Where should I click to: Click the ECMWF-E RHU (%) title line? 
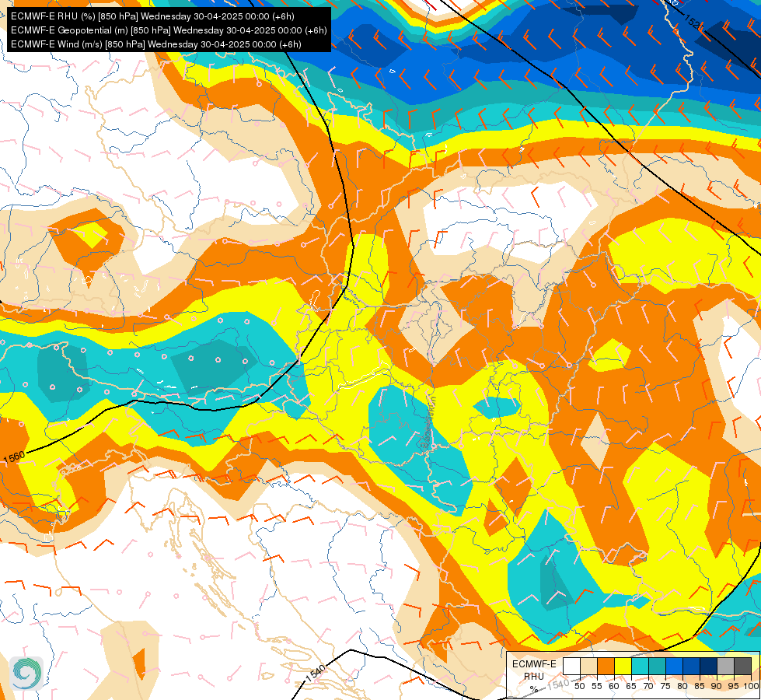(152, 16)
